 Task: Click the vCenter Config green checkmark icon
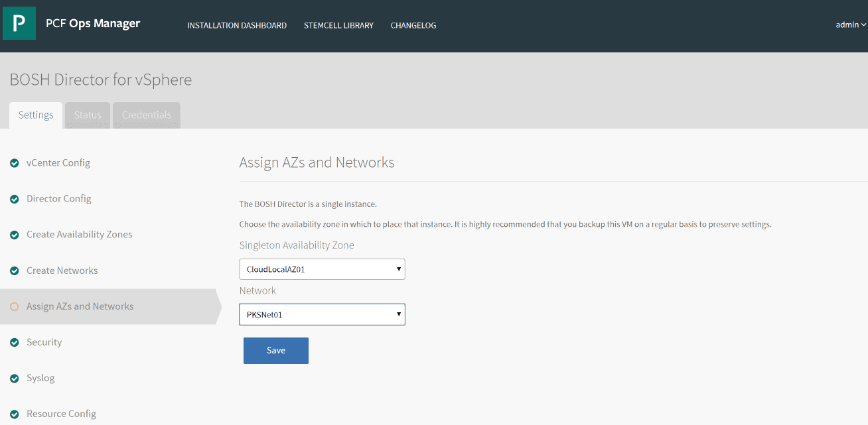tap(15, 163)
